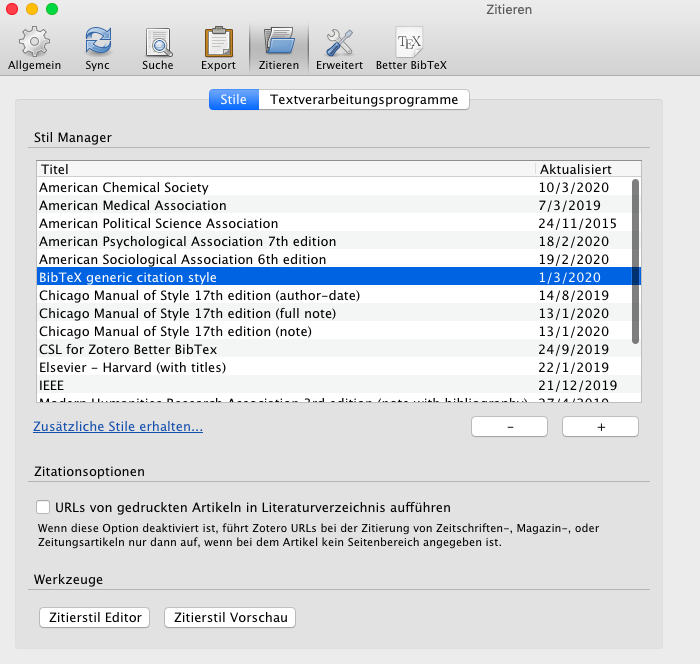The height and width of the screenshot is (664, 700).
Task: Click the date 24/9/2019 cell
Action: click(574, 349)
